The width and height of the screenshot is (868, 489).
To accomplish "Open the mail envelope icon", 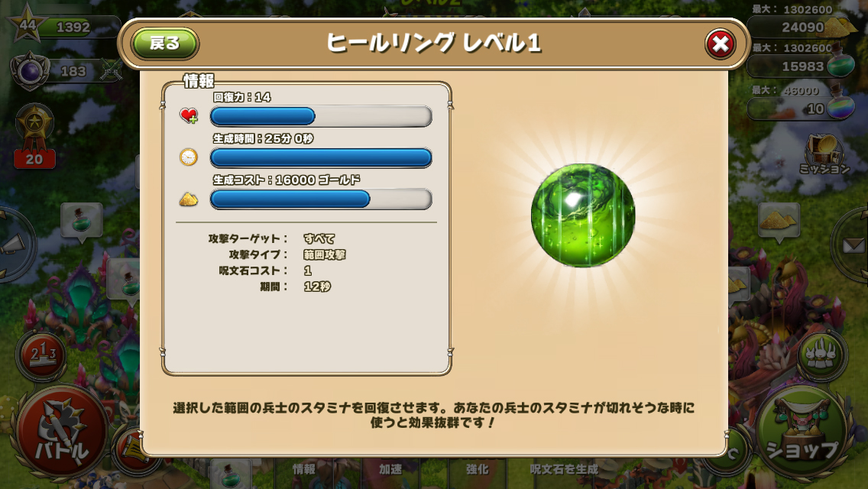I will click(851, 244).
